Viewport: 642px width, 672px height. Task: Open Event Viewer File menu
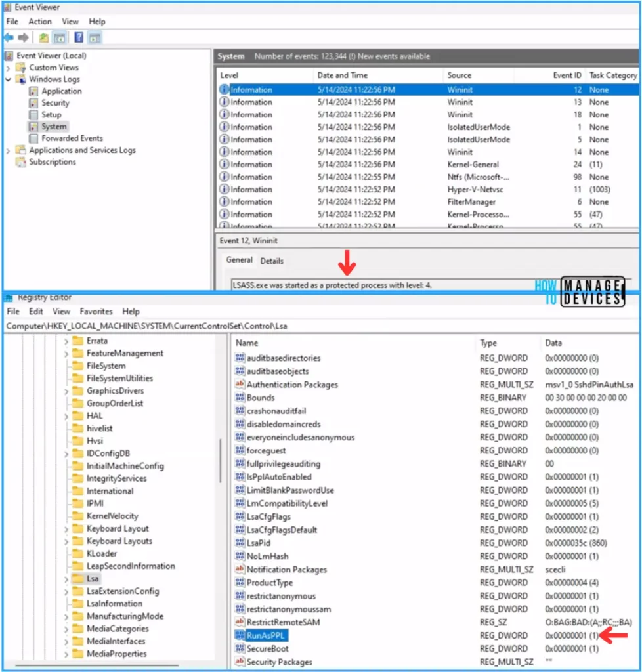pos(12,22)
